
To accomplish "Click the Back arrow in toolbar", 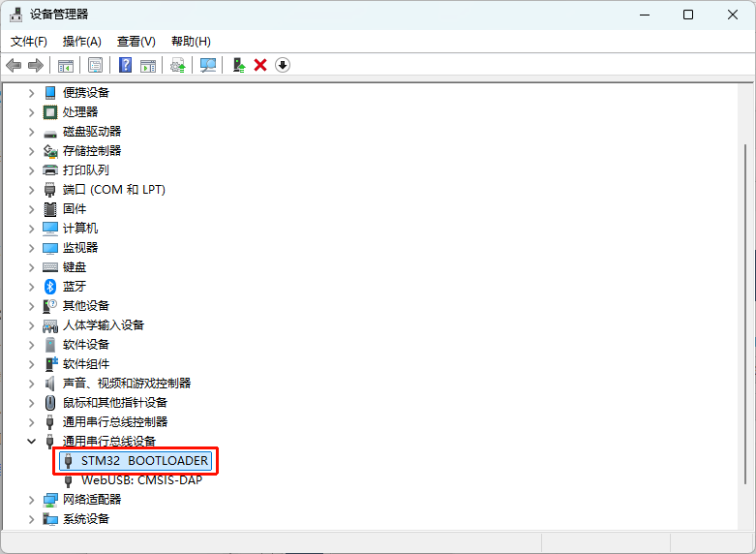I will click(x=14, y=65).
